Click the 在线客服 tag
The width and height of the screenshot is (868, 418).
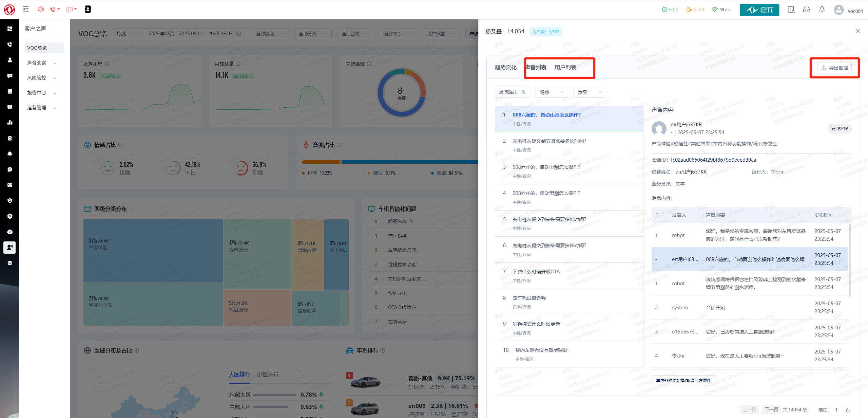(x=840, y=129)
